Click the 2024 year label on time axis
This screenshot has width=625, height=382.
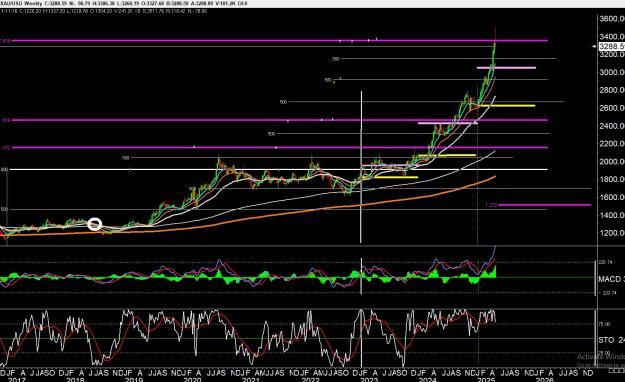pyautogui.click(x=427, y=379)
